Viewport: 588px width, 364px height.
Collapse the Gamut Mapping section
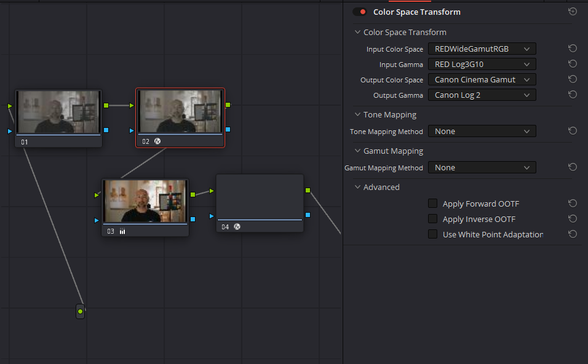pyautogui.click(x=357, y=151)
